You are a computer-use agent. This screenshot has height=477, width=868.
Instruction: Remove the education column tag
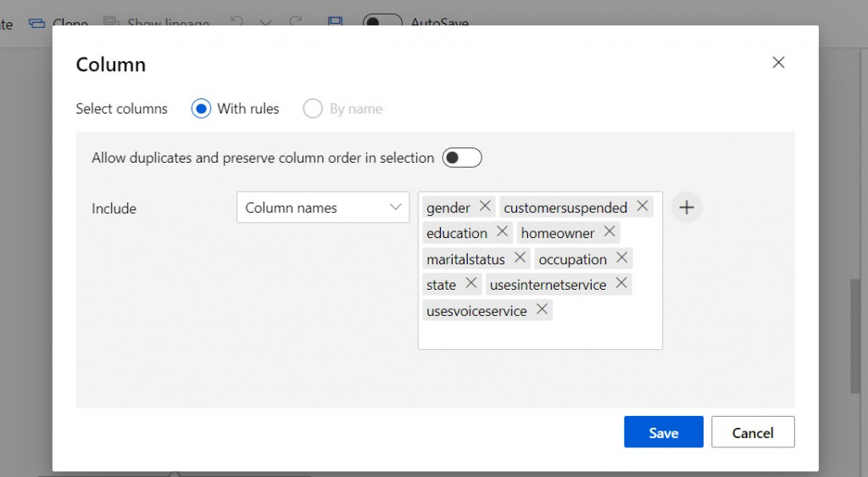point(502,231)
